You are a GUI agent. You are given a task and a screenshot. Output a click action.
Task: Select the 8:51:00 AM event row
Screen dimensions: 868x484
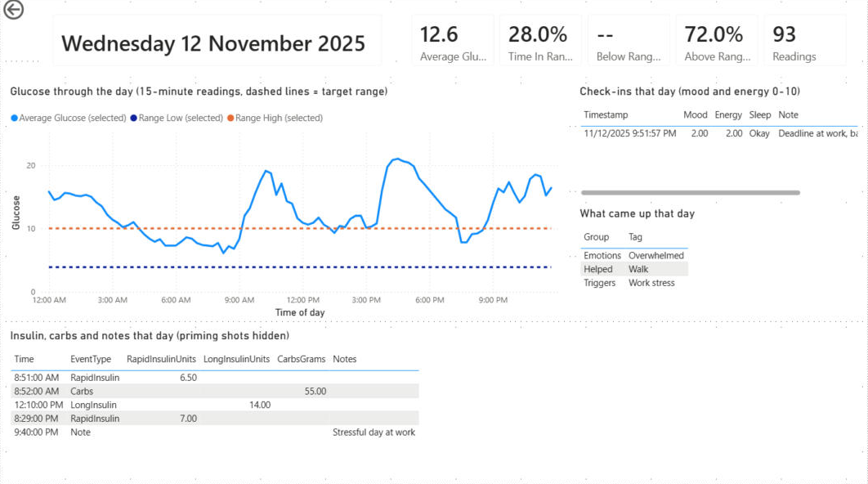[x=215, y=378]
